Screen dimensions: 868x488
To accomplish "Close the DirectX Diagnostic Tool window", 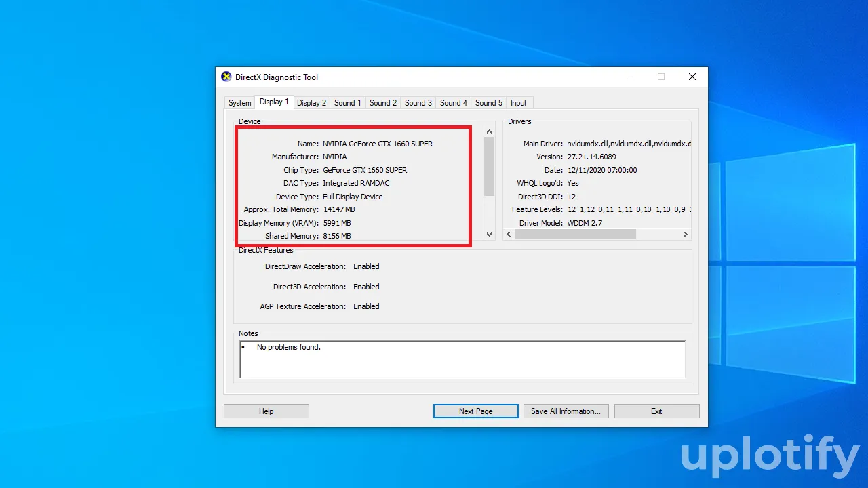I will [692, 77].
